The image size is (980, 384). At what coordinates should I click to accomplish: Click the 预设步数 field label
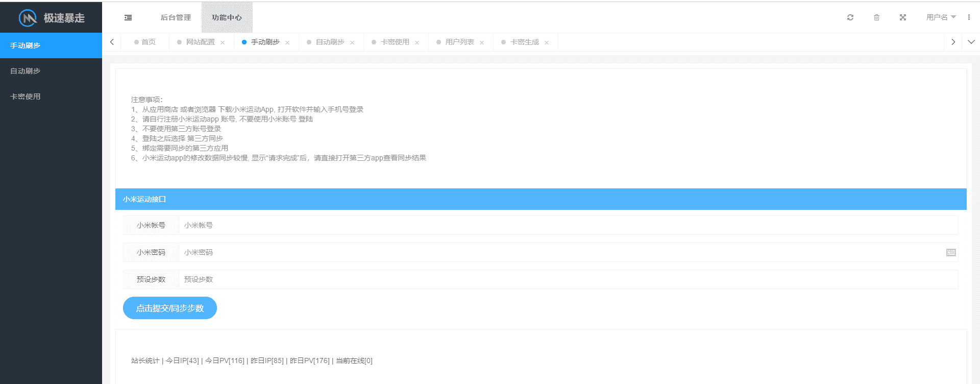pyautogui.click(x=151, y=279)
